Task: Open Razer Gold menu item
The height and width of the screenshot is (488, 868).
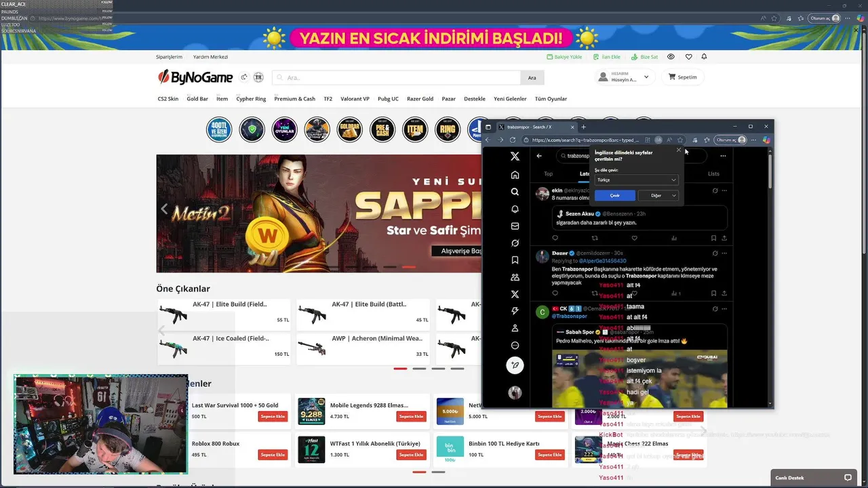Action: pyautogui.click(x=420, y=99)
